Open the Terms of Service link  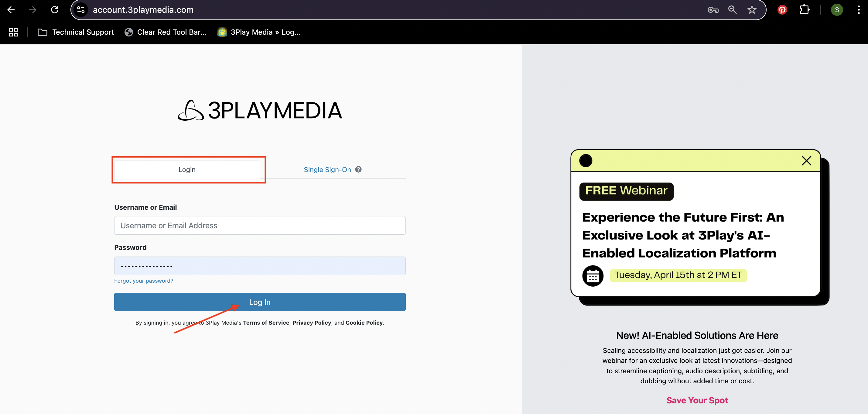pyautogui.click(x=266, y=323)
